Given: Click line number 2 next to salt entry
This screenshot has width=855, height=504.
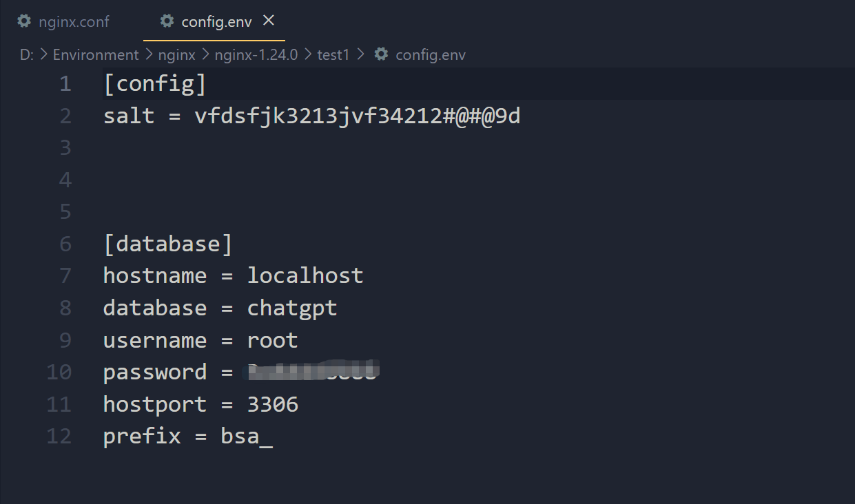Looking at the screenshot, I should pyautogui.click(x=65, y=116).
